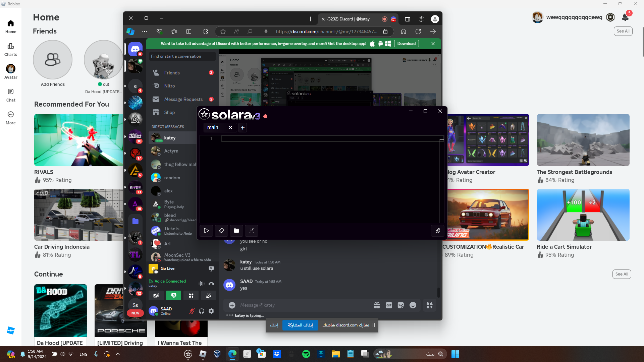Select the main script tab in Solara
The width and height of the screenshot is (644, 362).
[215, 128]
